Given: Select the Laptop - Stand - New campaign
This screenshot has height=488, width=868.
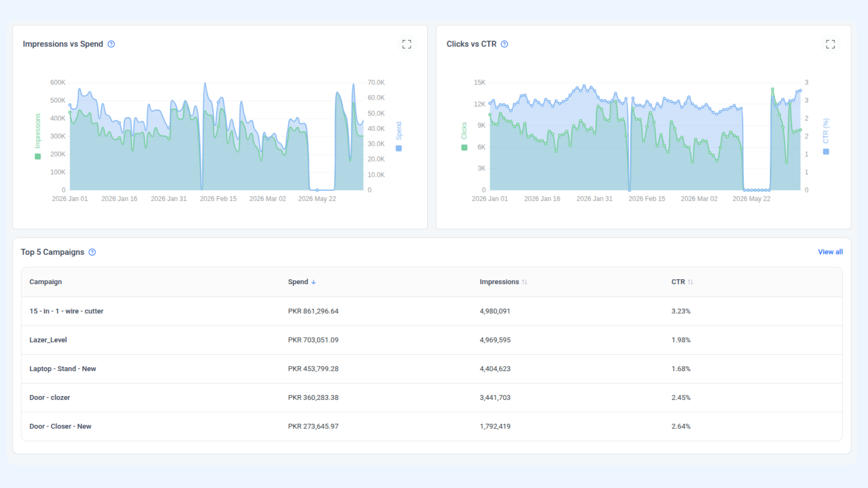Looking at the screenshot, I should coord(63,369).
